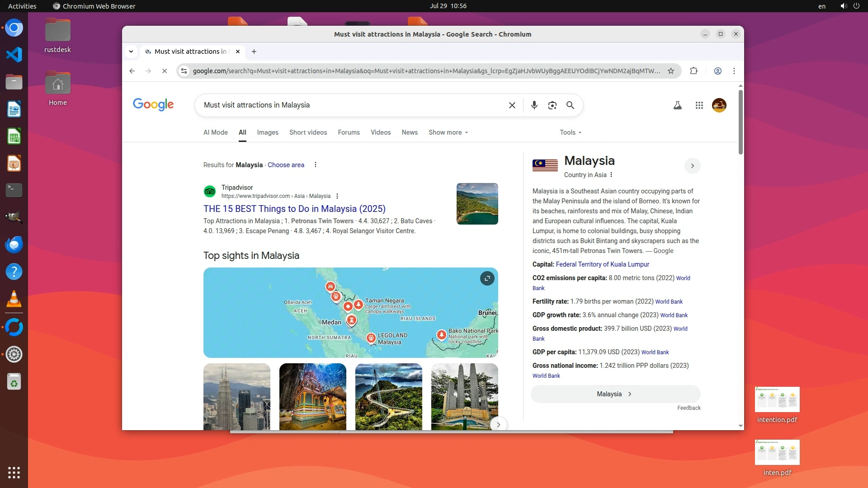
Task: Open the Malaysia knowledge panel chevron
Action: (692, 166)
